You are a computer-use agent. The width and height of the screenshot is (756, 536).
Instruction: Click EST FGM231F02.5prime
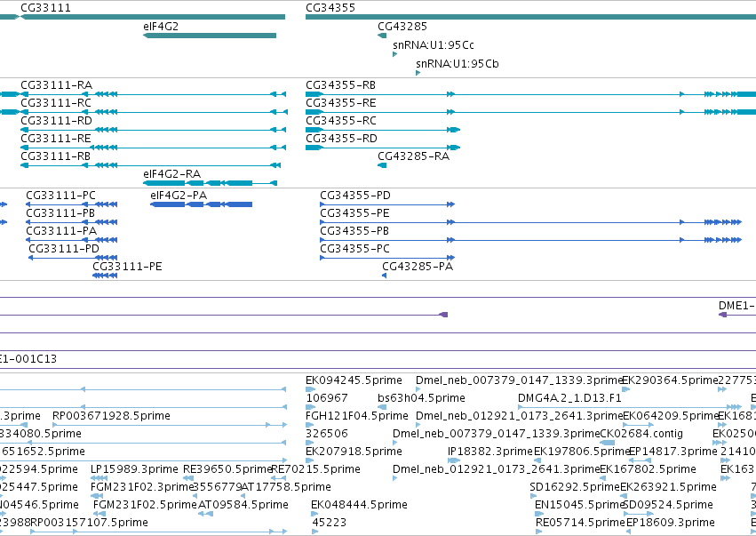point(145,505)
